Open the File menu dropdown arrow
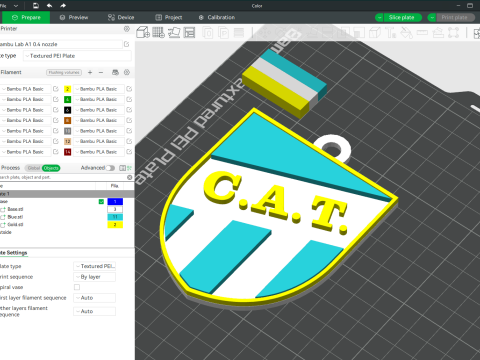The image size is (480, 360). click(x=16, y=5)
